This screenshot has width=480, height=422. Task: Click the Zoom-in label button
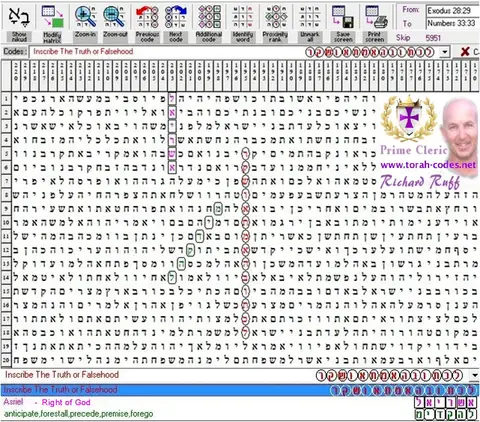coord(86,37)
